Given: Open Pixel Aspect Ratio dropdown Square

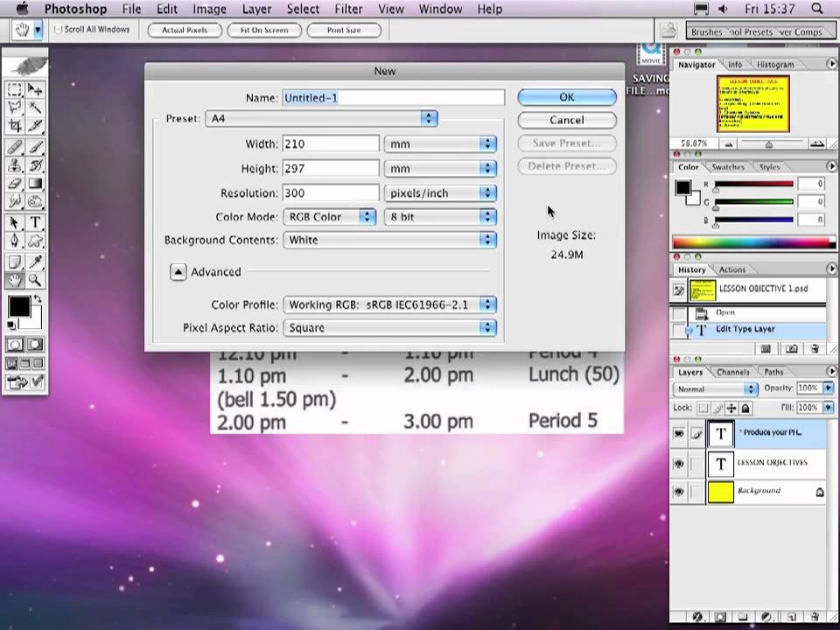Looking at the screenshot, I should 389,327.
